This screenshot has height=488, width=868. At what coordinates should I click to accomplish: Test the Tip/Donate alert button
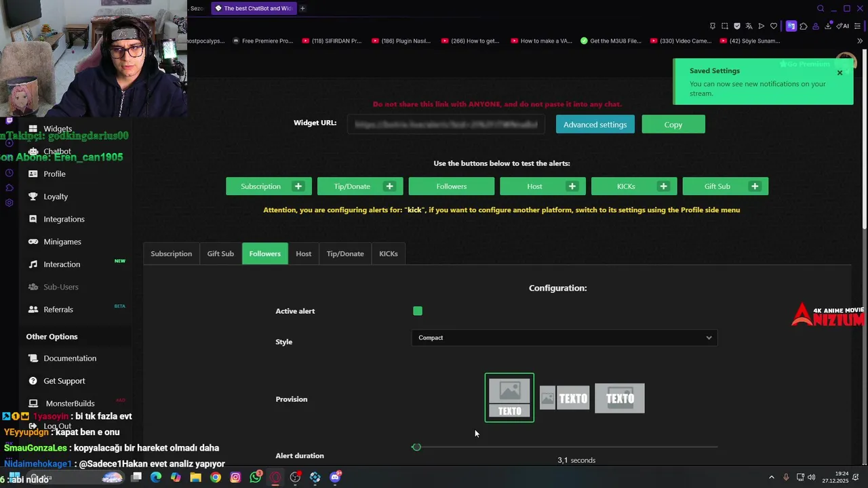[360, 186]
